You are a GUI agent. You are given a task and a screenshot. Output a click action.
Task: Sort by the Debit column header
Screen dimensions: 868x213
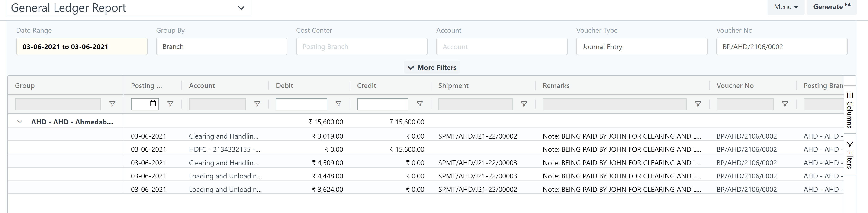coord(284,86)
